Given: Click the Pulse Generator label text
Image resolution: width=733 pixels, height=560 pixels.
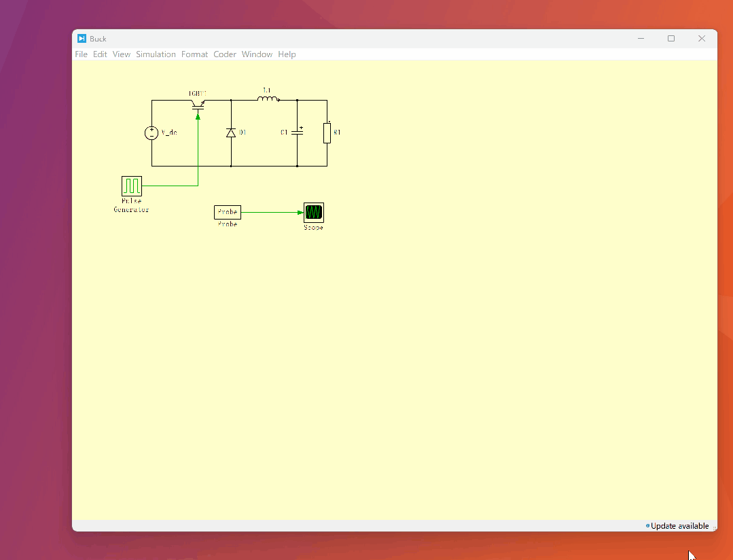Looking at the screenshot, I should coord(131,205).
